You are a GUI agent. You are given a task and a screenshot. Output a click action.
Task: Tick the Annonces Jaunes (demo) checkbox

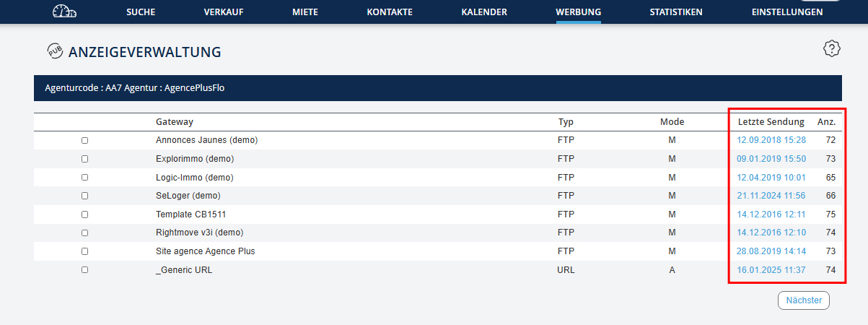[84, 140]
